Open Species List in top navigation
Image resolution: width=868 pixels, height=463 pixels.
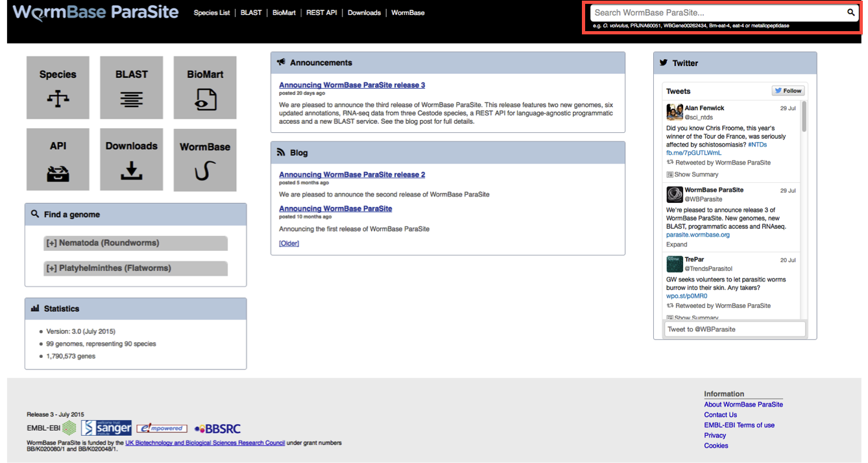coord(211,13)
